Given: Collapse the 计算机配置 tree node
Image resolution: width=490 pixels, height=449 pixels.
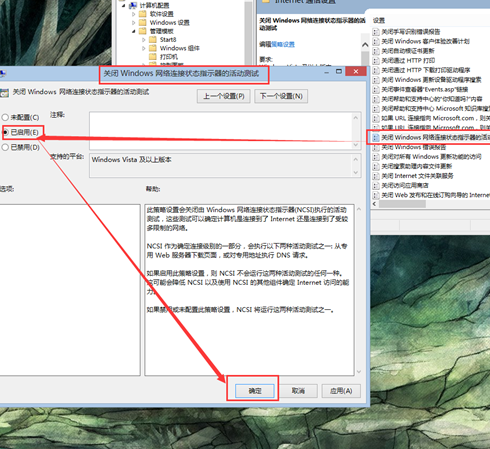Looking at the screenshot, I should pos(123,5).
